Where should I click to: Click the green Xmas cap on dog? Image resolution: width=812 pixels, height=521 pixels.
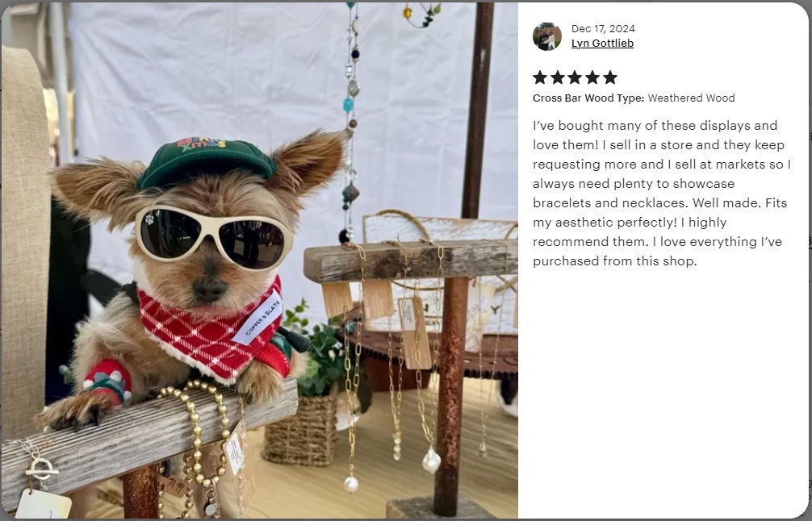pos(206,161)
